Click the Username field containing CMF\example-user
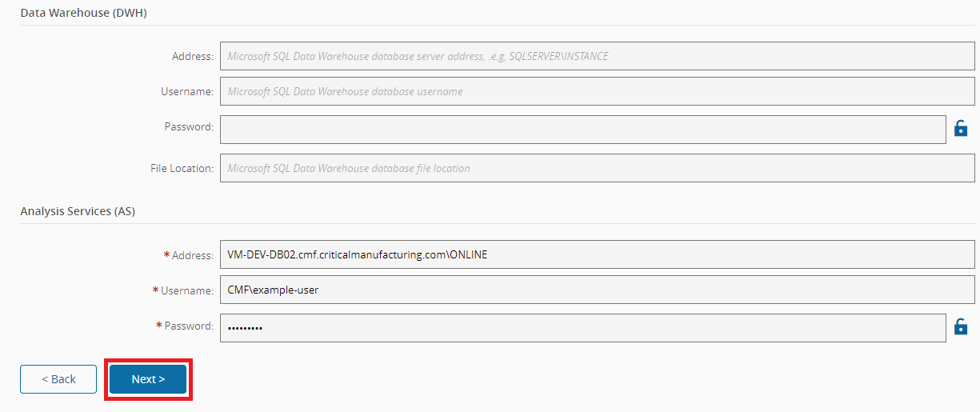This screenshot has height=412, width=980. point(597,290)
